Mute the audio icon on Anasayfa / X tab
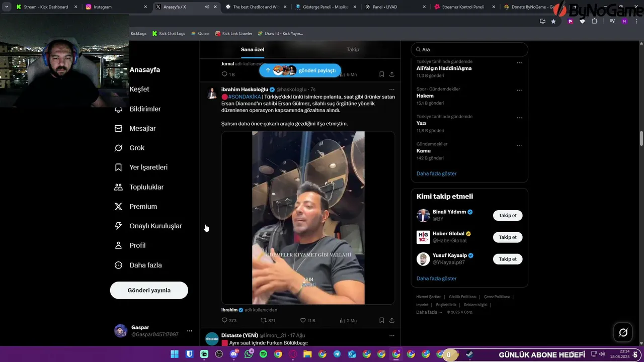Viewport: 644px width, 362px height. (x=207, y=7)
